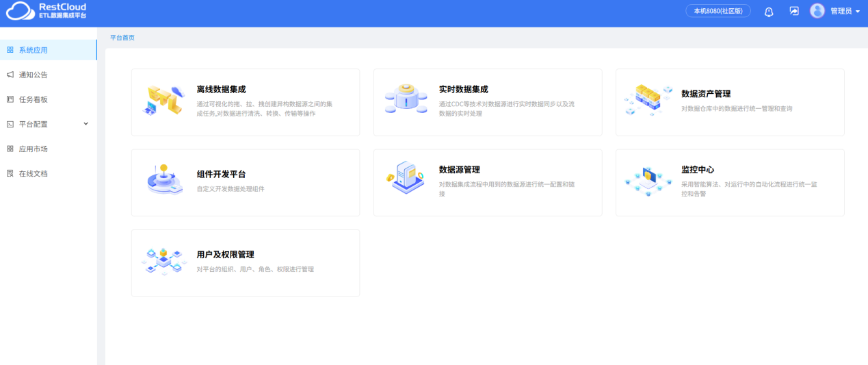Click description '对数据仓库中的数据进行统一管理和查询'
The height and width of the screenshot is (365, 868).
coord(737,108)
